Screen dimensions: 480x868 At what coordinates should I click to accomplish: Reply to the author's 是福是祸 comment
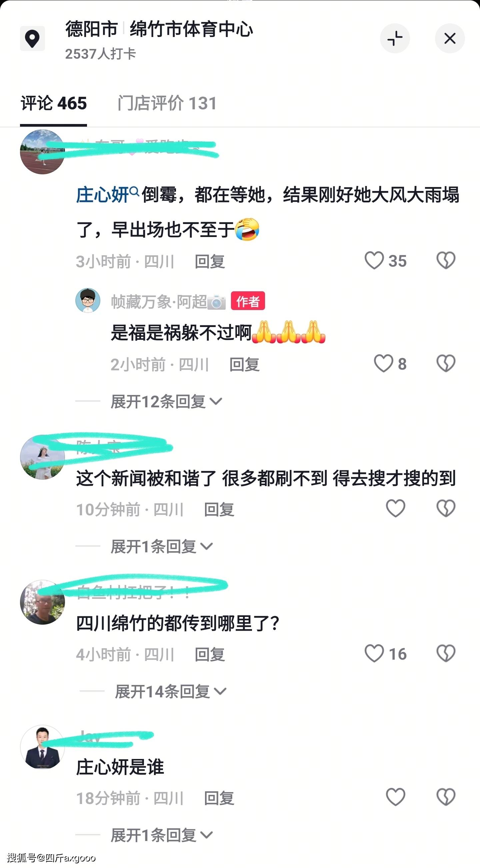[245, 365]
